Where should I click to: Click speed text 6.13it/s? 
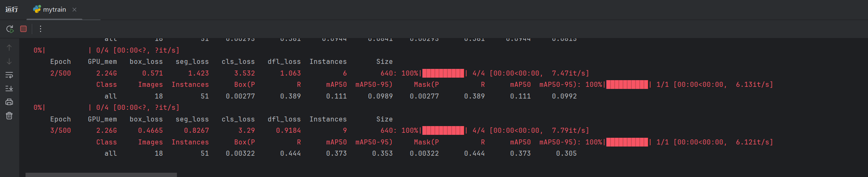(x=753, y=84)
